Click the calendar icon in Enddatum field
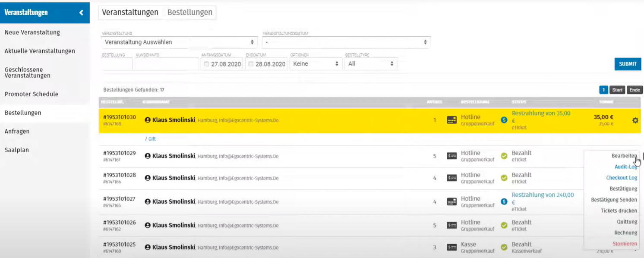 251,64
